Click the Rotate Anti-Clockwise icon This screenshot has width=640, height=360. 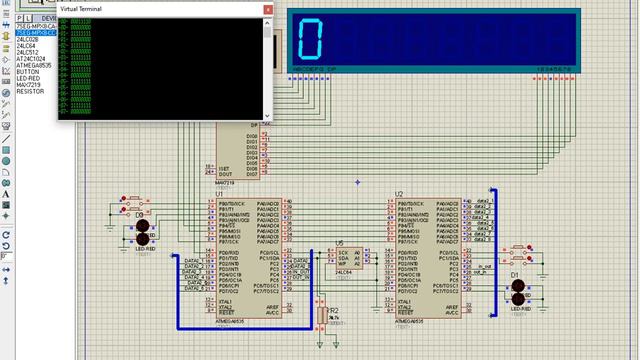point(6,246)
